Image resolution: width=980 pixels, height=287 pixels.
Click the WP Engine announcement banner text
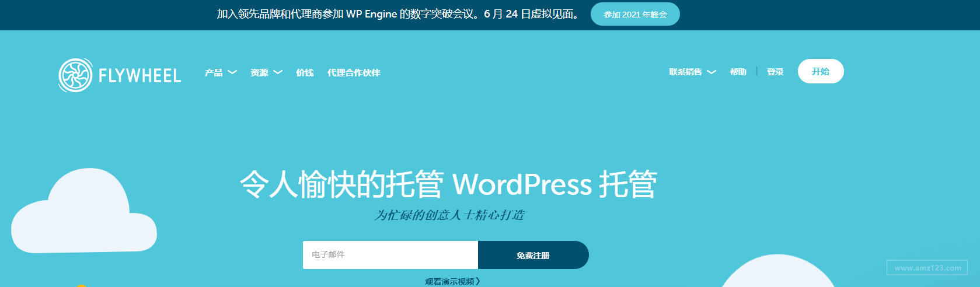398,14
